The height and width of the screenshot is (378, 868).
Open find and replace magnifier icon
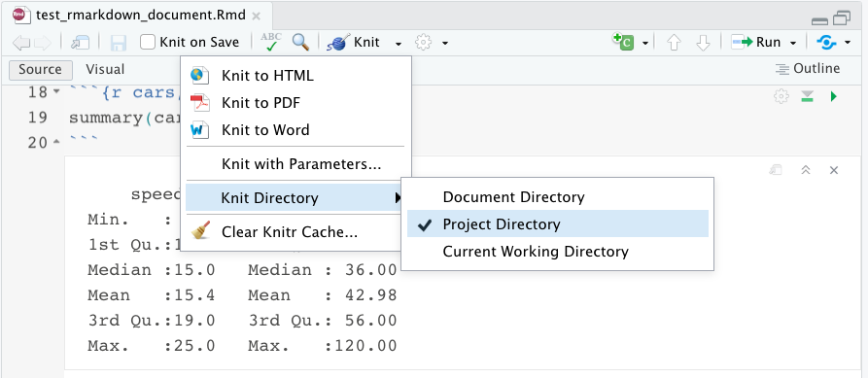300,42
